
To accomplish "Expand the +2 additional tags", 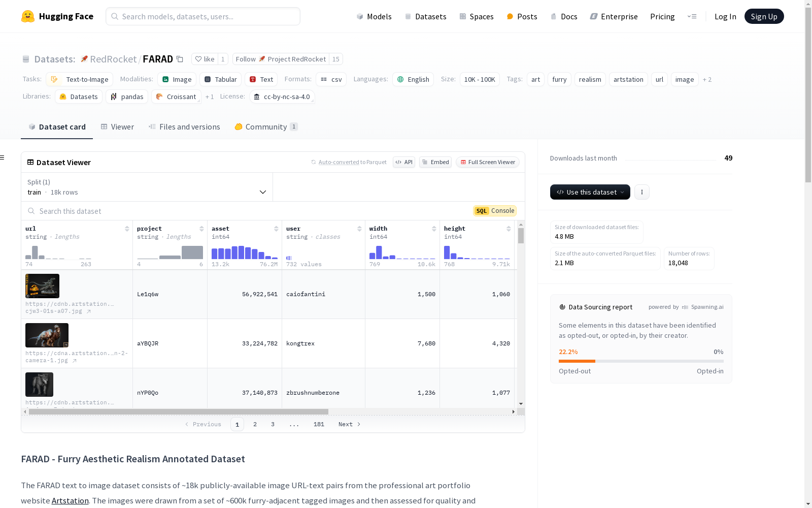I will 707,79.
